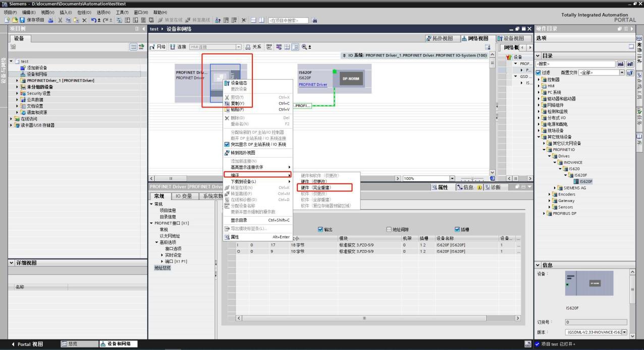Toggle the 地址间隙 address gaps checkbox
Image resolution: width=644 pixels, height=350 pixels.
(x=389, y=229)
